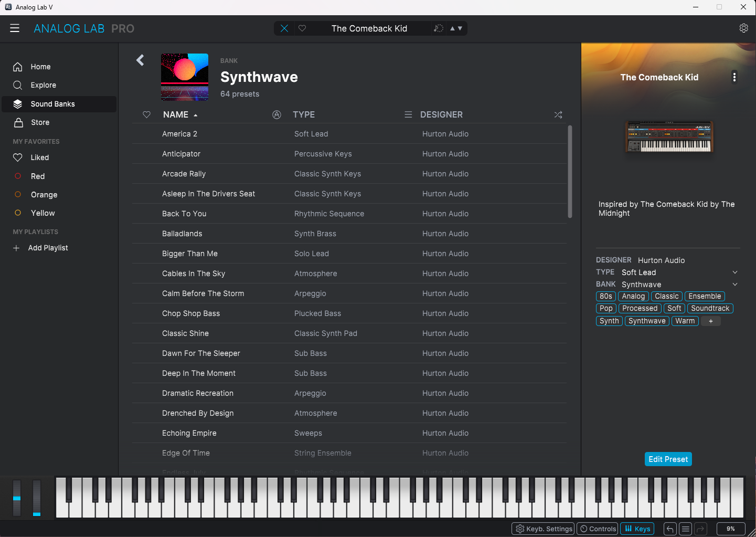This screenshot has width=756, height=537.
Task: Select the Arcade Rally preset
Action: tap(349, 174)
